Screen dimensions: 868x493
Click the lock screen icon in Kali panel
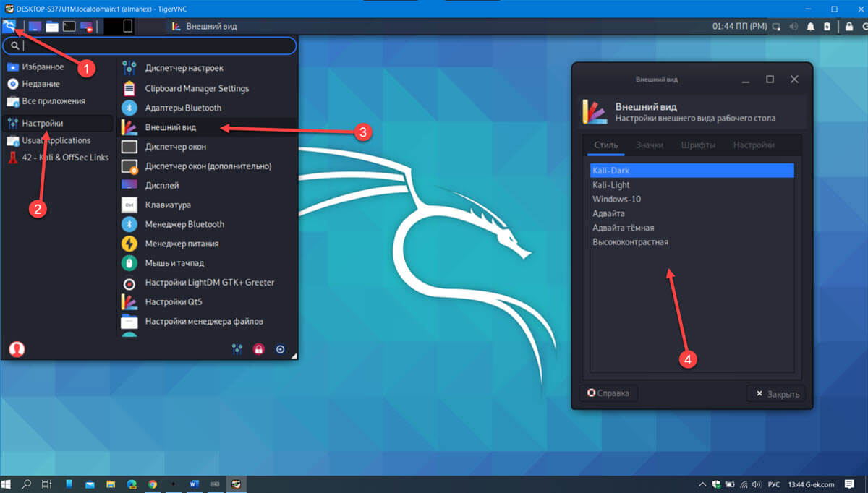click(848, 27)
